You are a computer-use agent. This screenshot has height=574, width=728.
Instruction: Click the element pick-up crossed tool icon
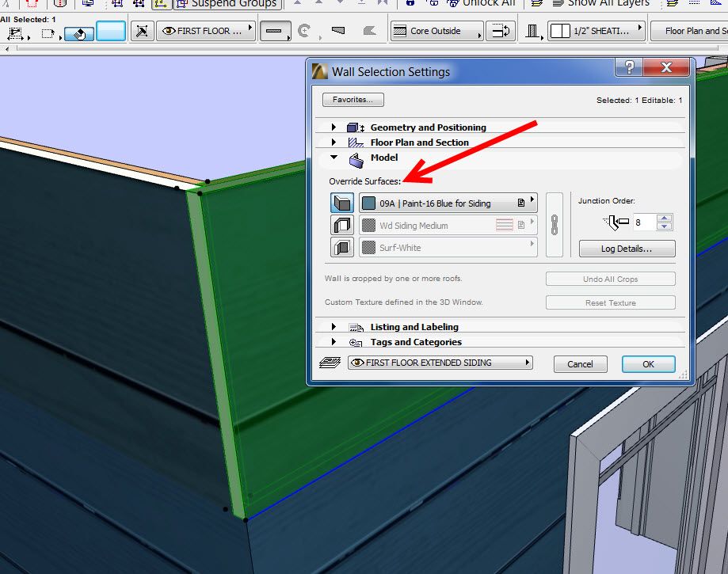142,32
